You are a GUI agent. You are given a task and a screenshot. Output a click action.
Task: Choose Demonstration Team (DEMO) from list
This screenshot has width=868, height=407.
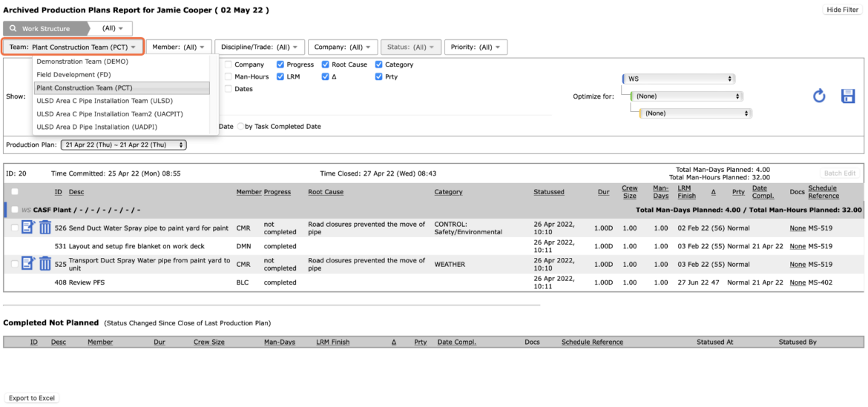pyautogui.click(x=122, y=62)
